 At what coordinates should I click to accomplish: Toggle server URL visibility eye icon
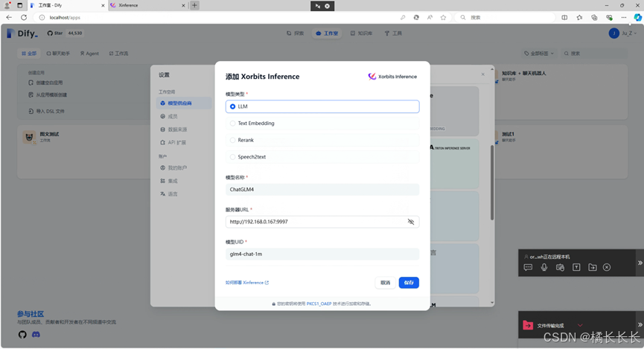point(411,222)
